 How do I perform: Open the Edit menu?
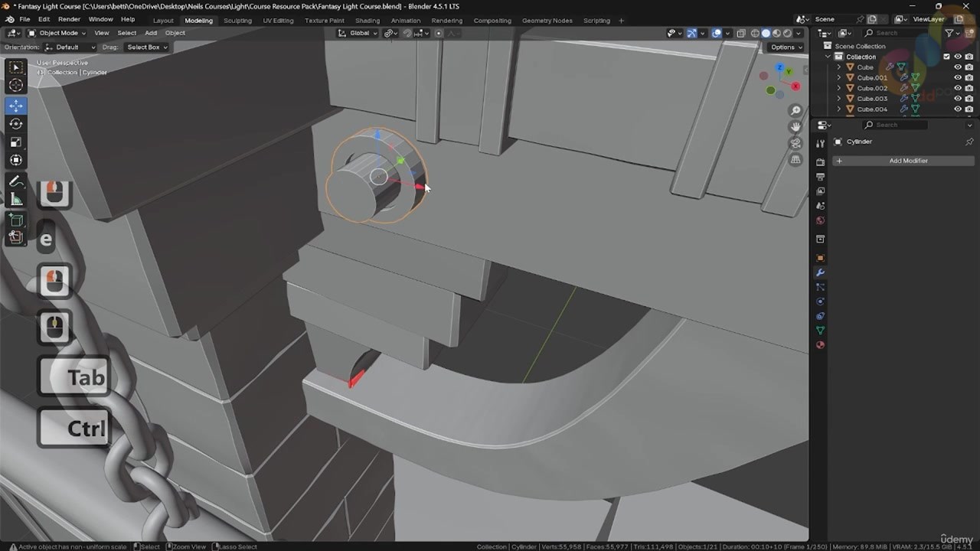[x=44, y=19]
